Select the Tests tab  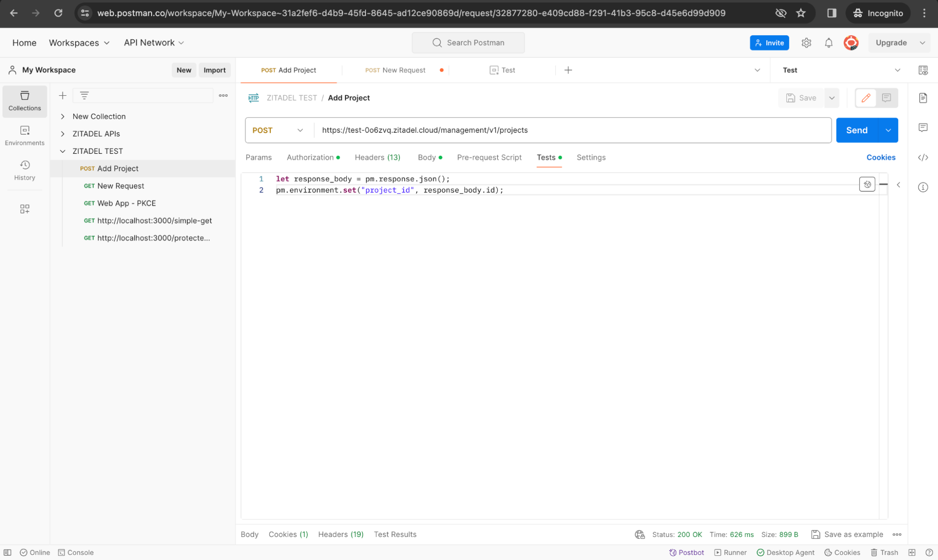[x=546, y=157]
